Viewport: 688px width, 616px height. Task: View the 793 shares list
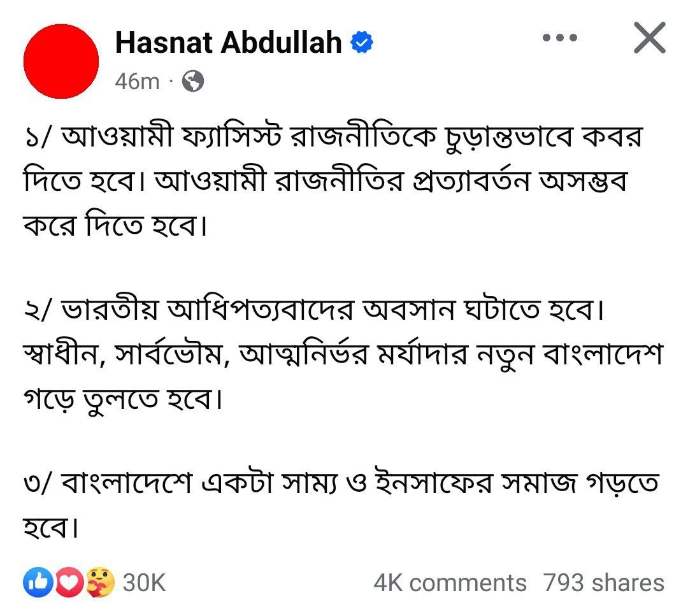click(604, 583)
